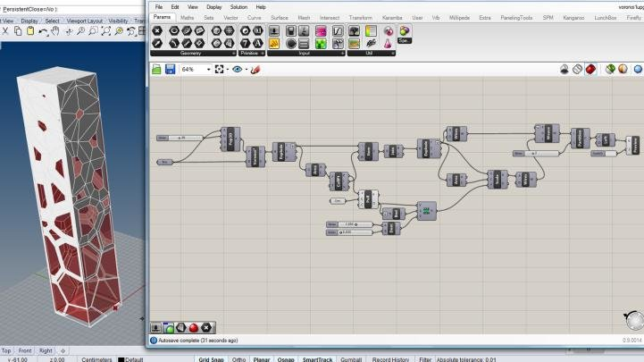Click the Record History button
This screenshot has width=644, height=362.
click(391, 358)
